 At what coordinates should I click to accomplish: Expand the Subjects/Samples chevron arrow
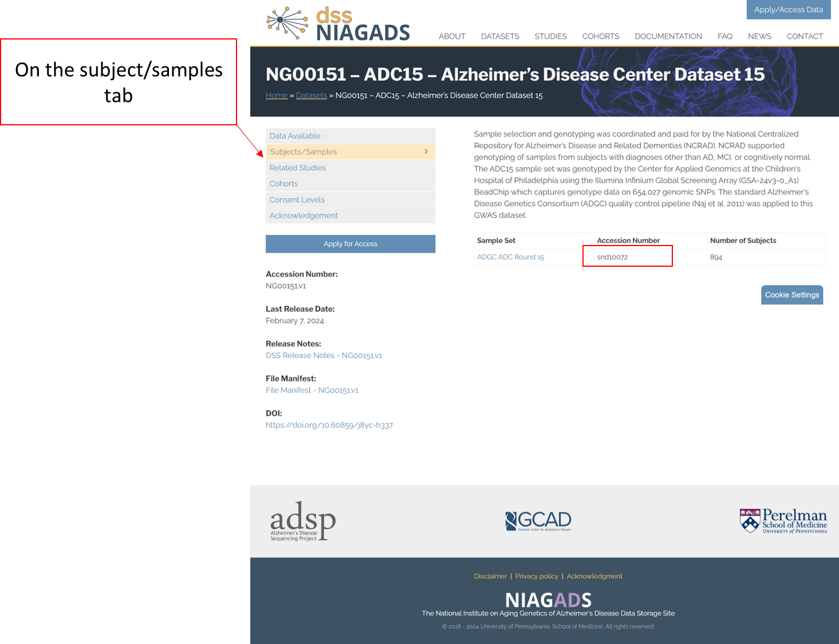[426, 152]
